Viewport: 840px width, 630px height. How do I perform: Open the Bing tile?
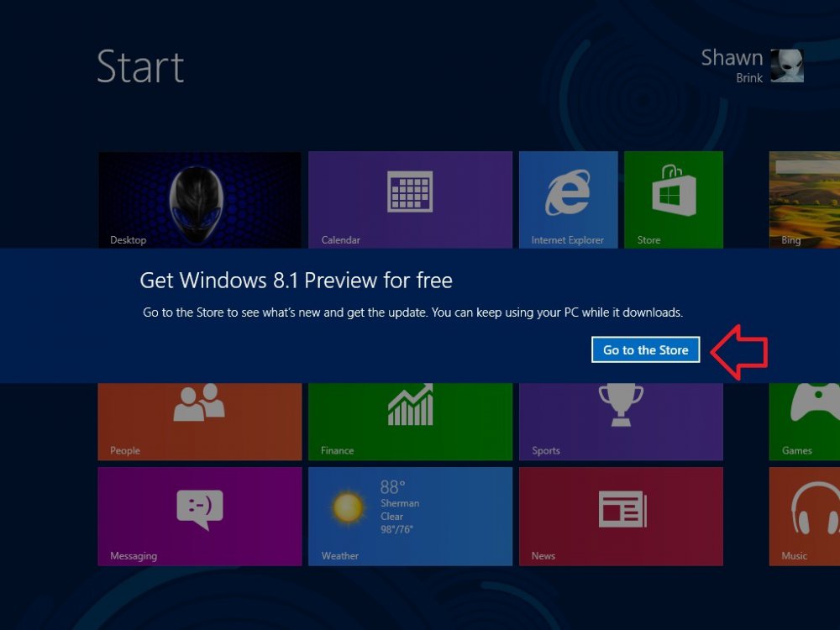(x=804, y=200)
